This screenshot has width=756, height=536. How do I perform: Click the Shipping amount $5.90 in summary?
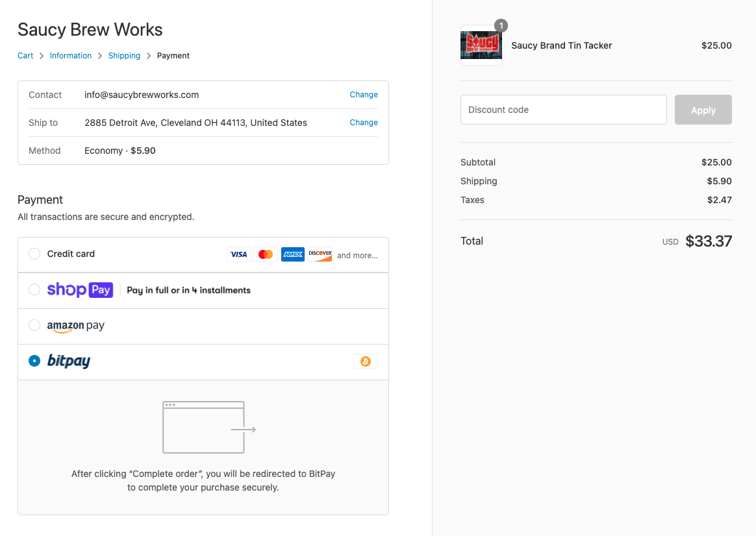(719, 181)
